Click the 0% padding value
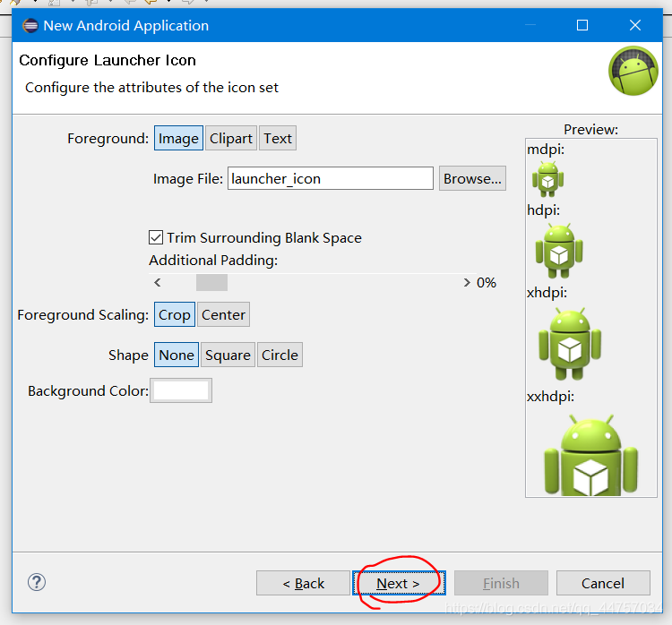This screenshot has width=672, height=625. 487,282
